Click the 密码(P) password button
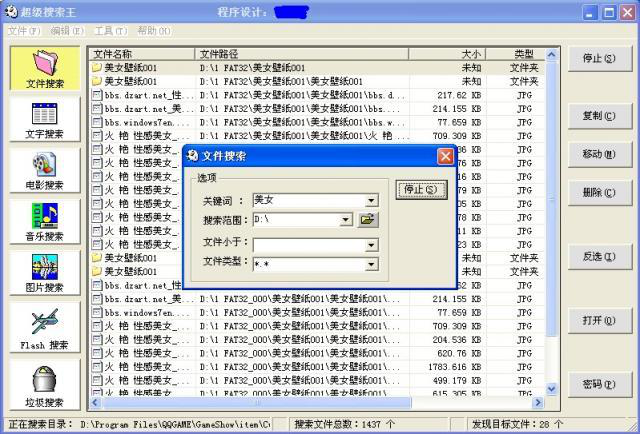The image size is (640, 434). point(599,384)
